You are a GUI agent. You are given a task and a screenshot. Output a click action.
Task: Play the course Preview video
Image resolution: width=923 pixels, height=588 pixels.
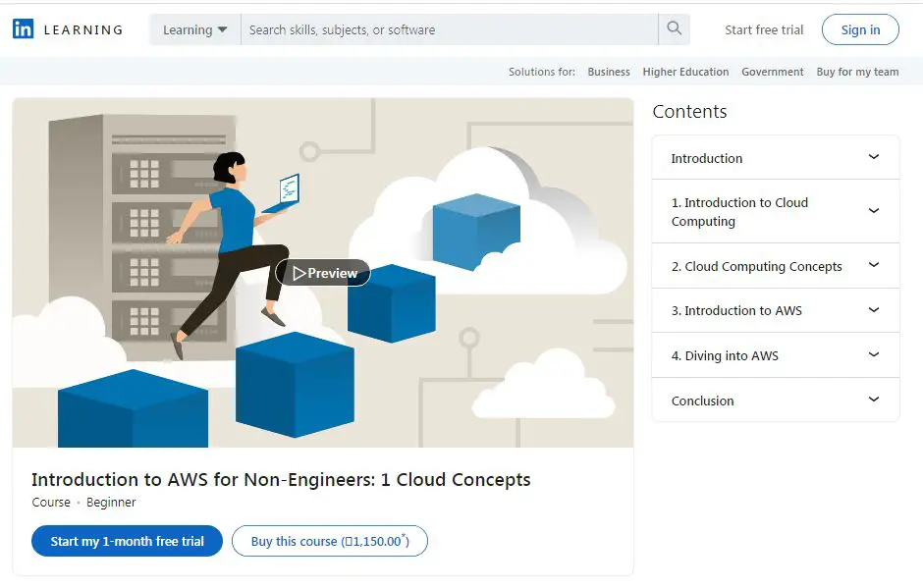322,273
